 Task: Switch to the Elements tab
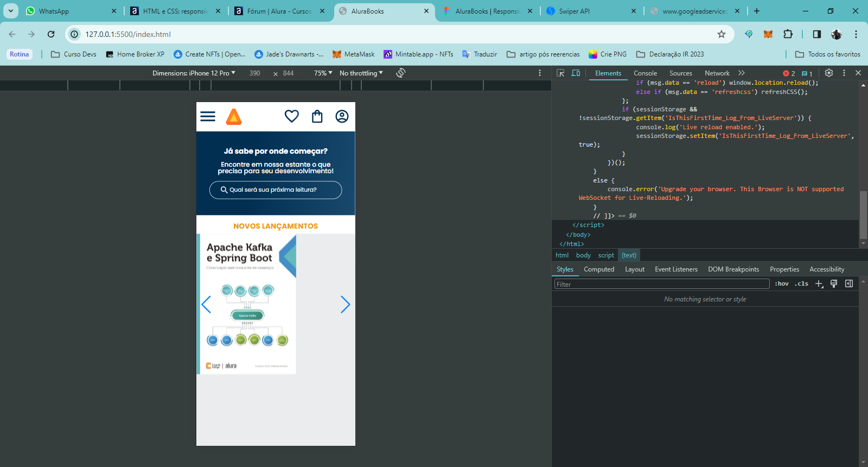(x=608, y=73)
